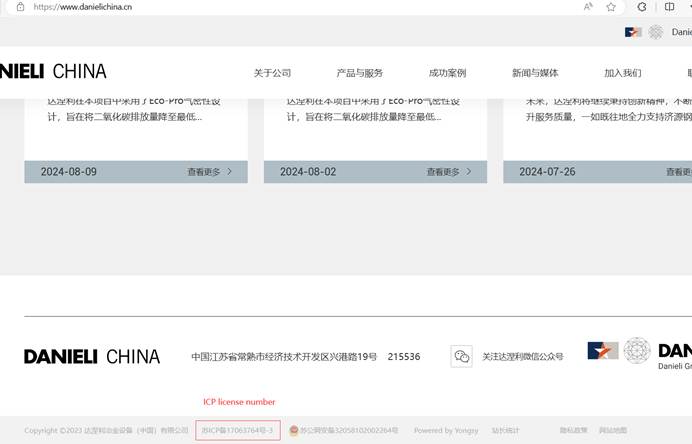
Task: Go to 新闻与媒体 section
Action: tap(535, 73)
